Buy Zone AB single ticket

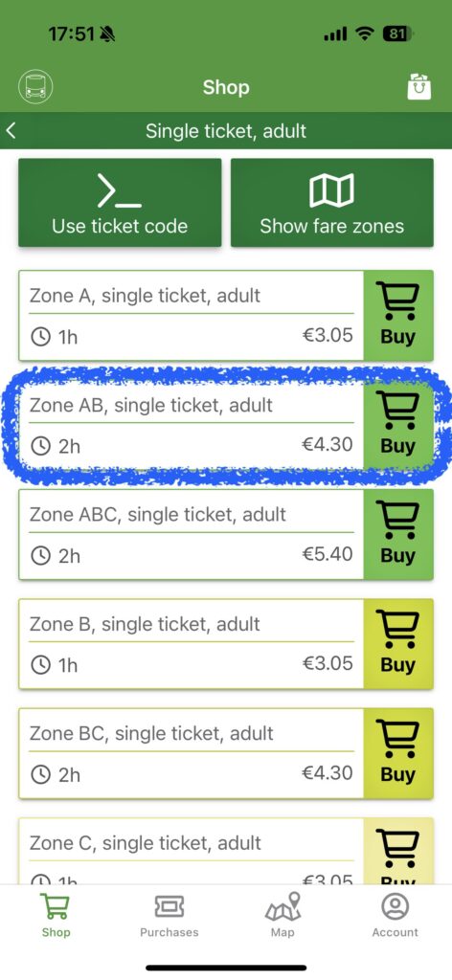click(398, 425)
